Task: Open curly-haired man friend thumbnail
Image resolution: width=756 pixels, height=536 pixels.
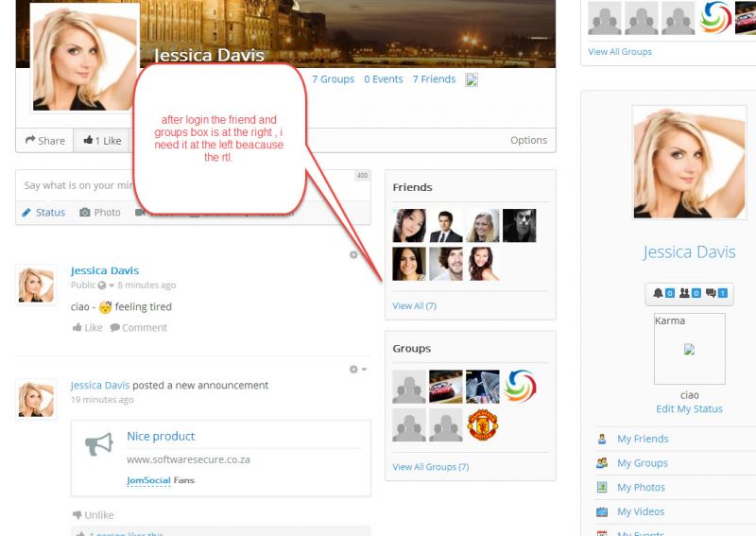Action: point(445,264)
